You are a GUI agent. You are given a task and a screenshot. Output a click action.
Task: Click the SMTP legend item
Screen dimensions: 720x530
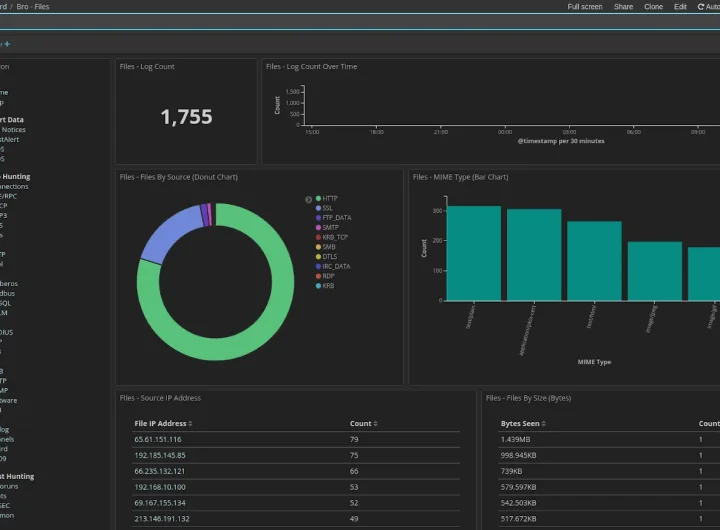(x=331, y=228)
